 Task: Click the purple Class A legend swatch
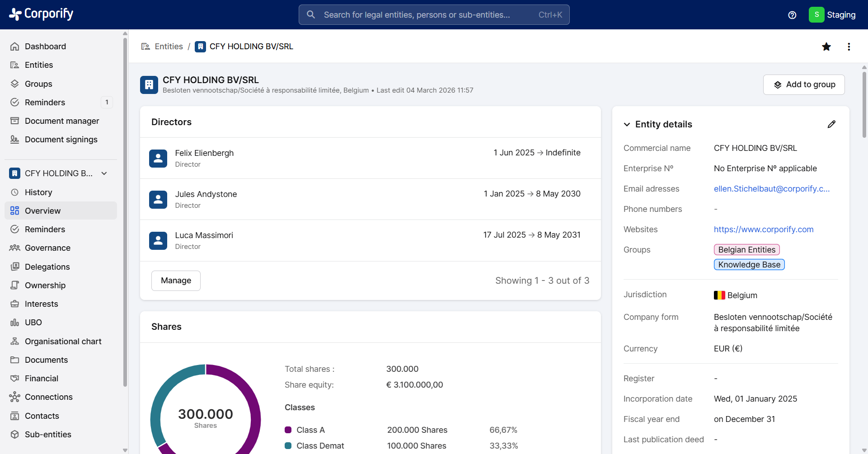(x=288, y=430)
